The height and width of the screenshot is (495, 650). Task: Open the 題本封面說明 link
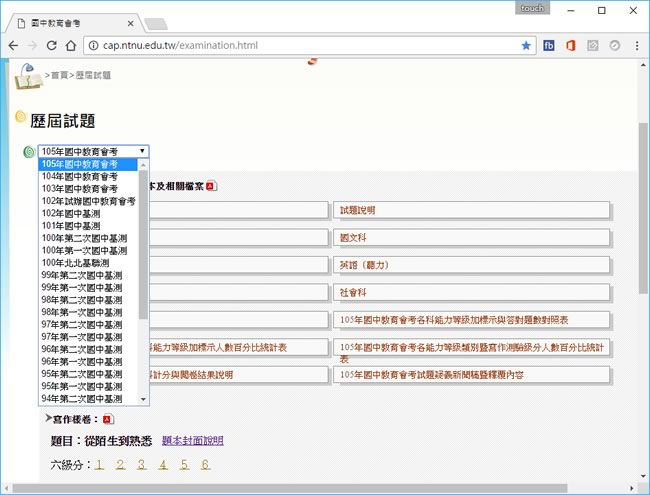193,440
